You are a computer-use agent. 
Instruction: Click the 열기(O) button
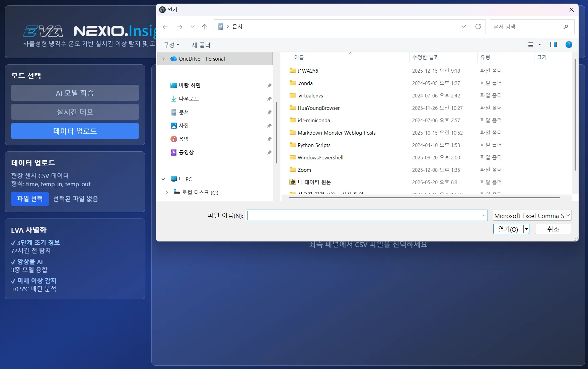(508, 229)
